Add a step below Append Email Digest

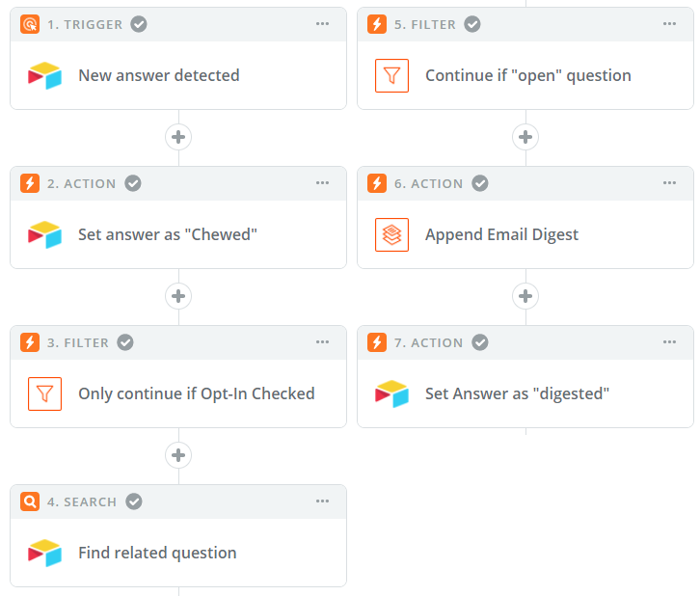point(525,296)
